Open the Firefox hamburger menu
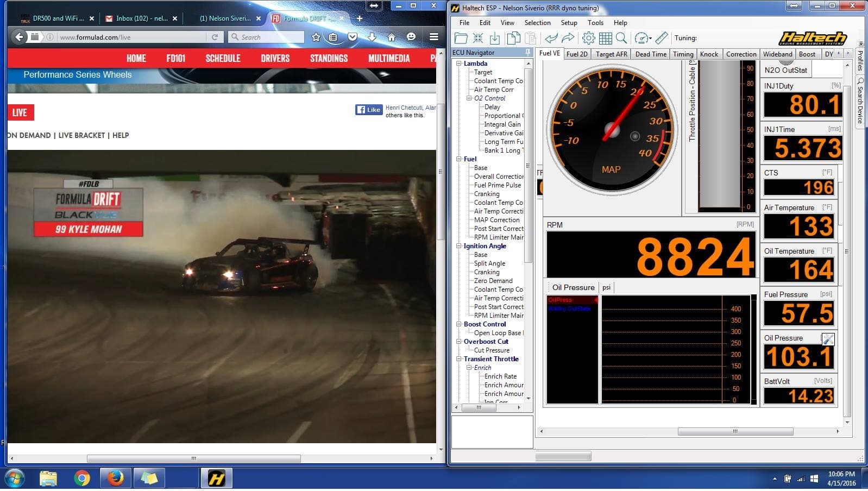 pyautogui.click(x=434, y=37)
